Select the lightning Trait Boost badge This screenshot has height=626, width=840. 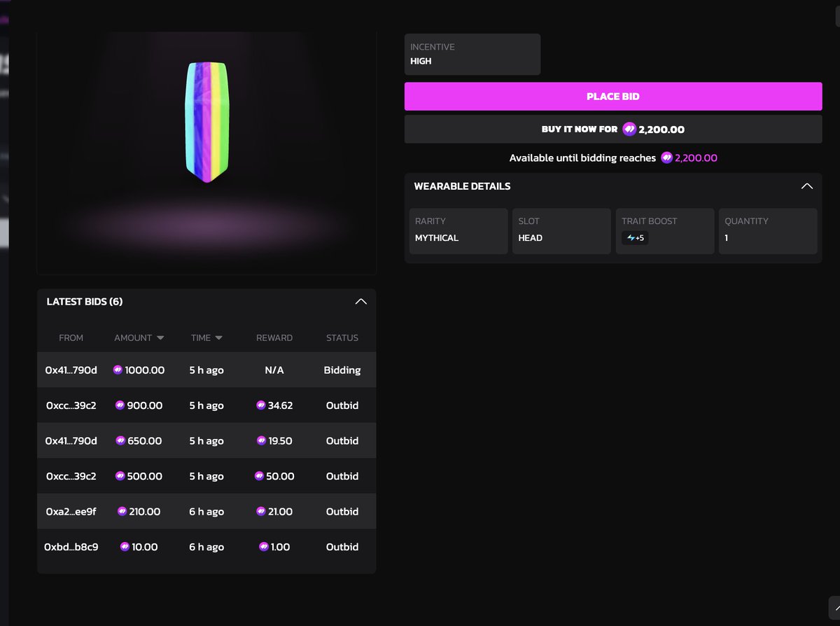point(635,237)
